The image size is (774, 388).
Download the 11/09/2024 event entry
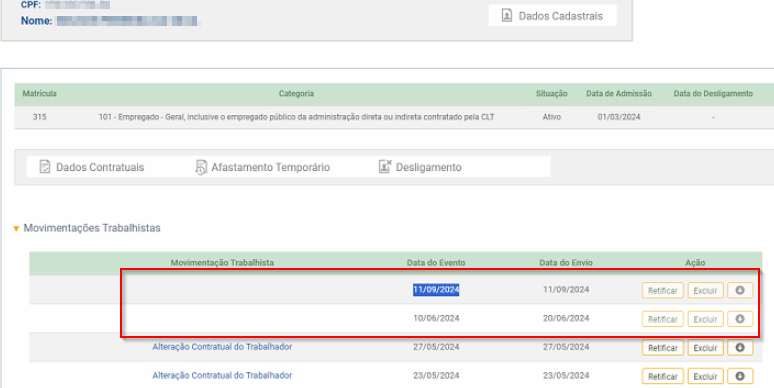pos(739,290)
